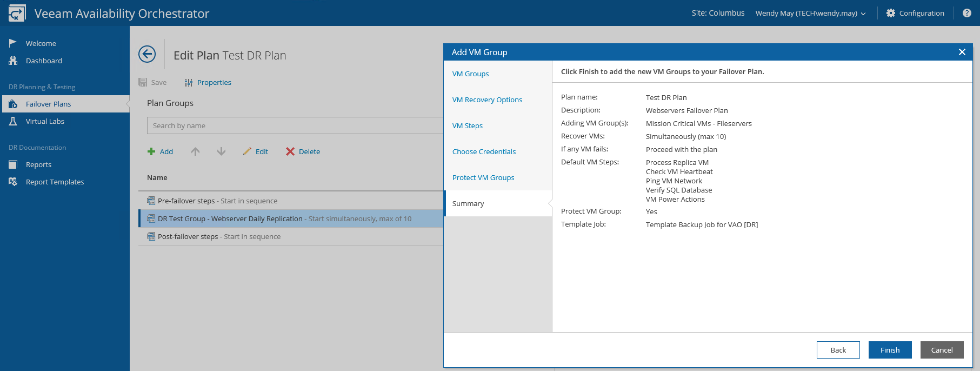Click the Webservers Failover Plan description value
The image size is (980, 371).
[x=686, y=110]
